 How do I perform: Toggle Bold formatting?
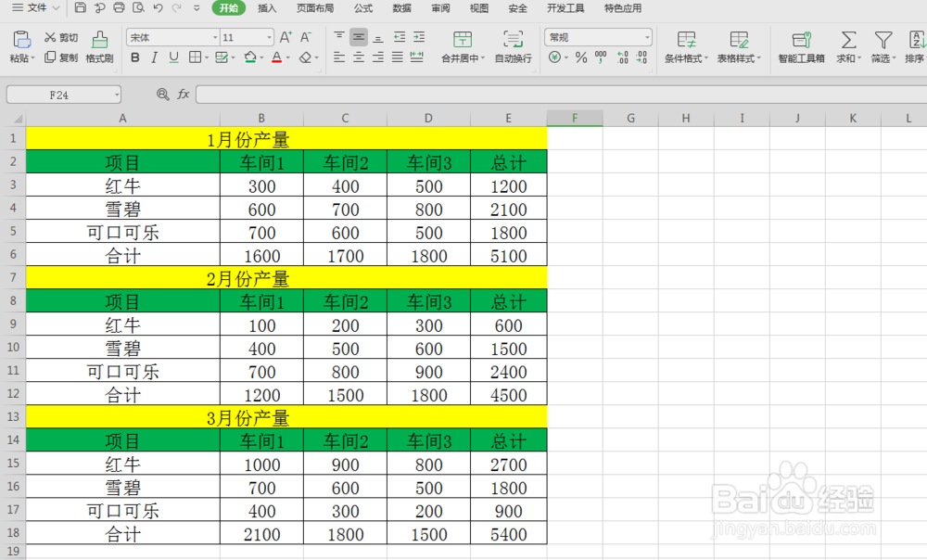[x=134, y=57]
